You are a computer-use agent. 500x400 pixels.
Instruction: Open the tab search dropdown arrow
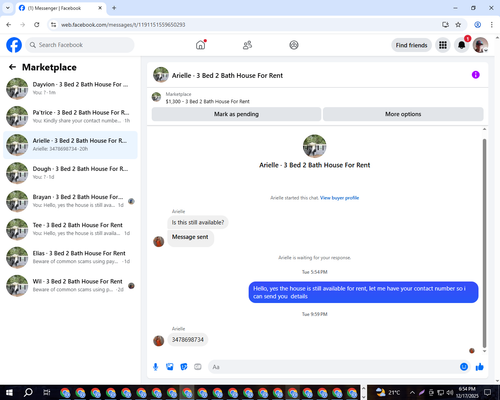[8, 8]
